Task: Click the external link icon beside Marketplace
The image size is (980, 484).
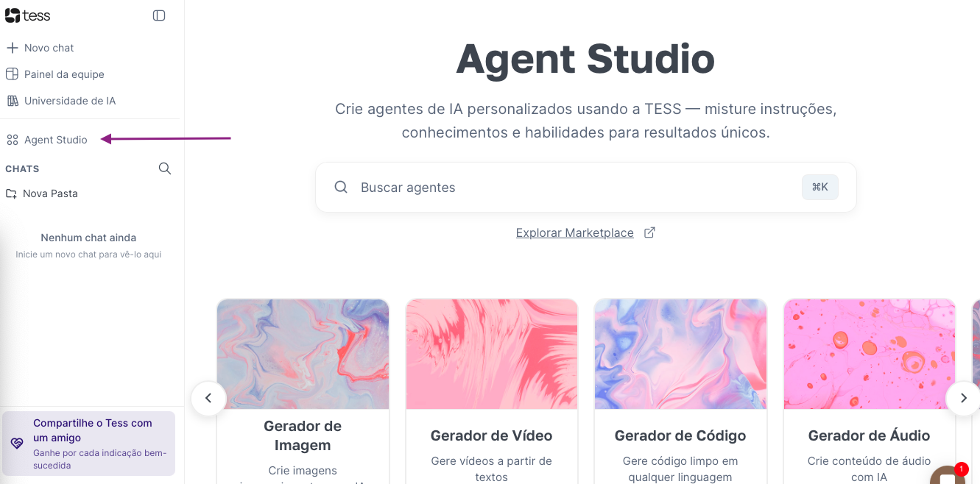Action: click(649, 232)
